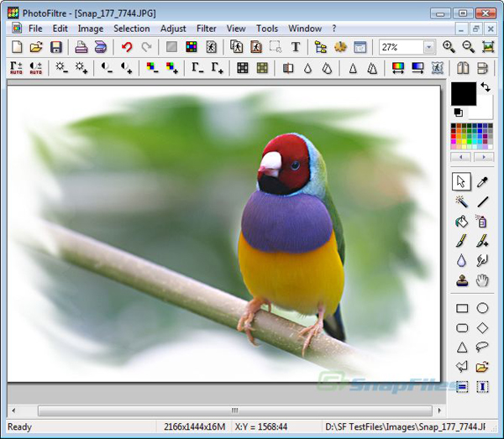Choose the Spray tool
Image resolution: width=504 pixels, height=439 pixels.
coord(483,222)
